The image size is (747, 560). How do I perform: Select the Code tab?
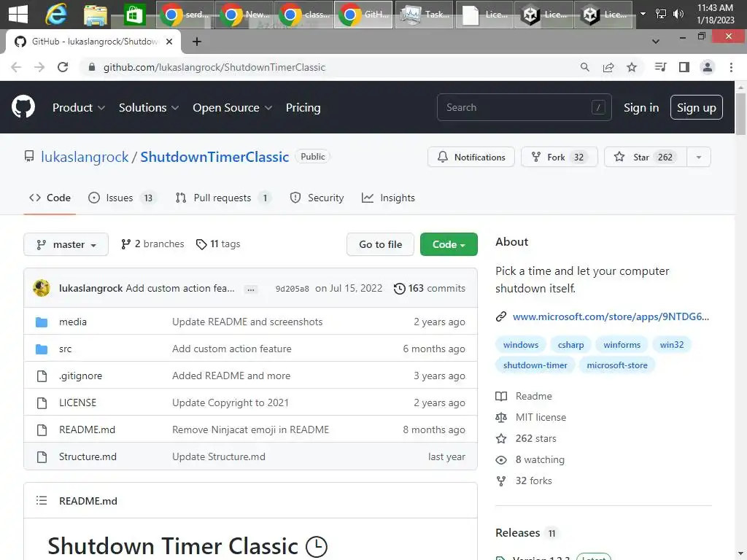[x=50, y=198]
